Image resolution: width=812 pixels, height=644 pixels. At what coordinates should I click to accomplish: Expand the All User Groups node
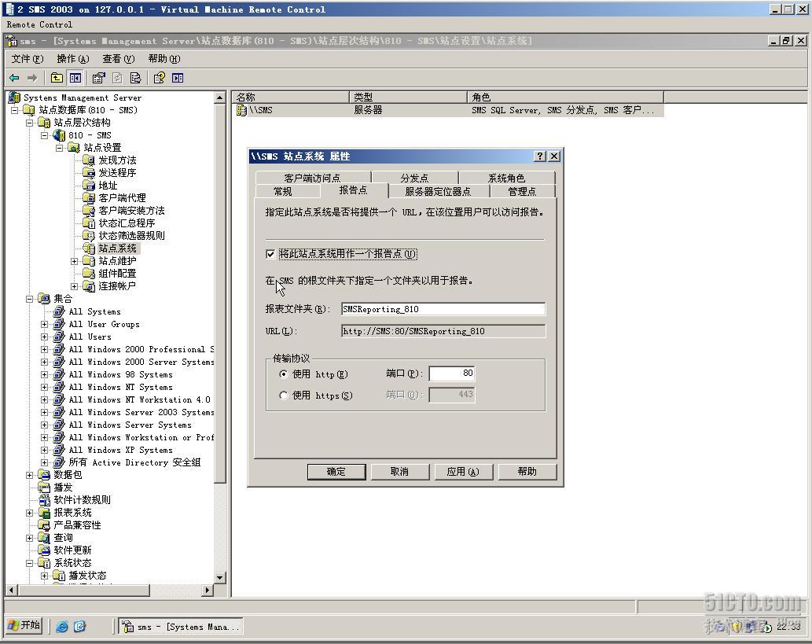tap(45, 324)
